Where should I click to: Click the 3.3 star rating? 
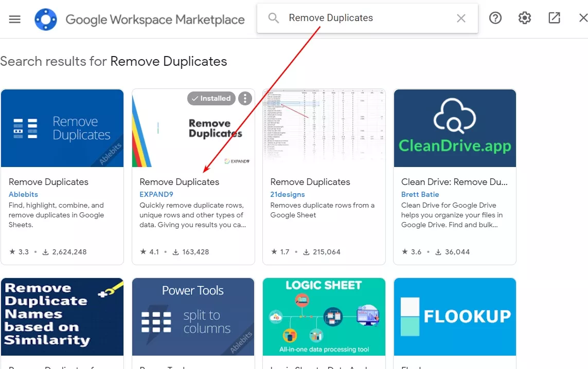point(19,252)
